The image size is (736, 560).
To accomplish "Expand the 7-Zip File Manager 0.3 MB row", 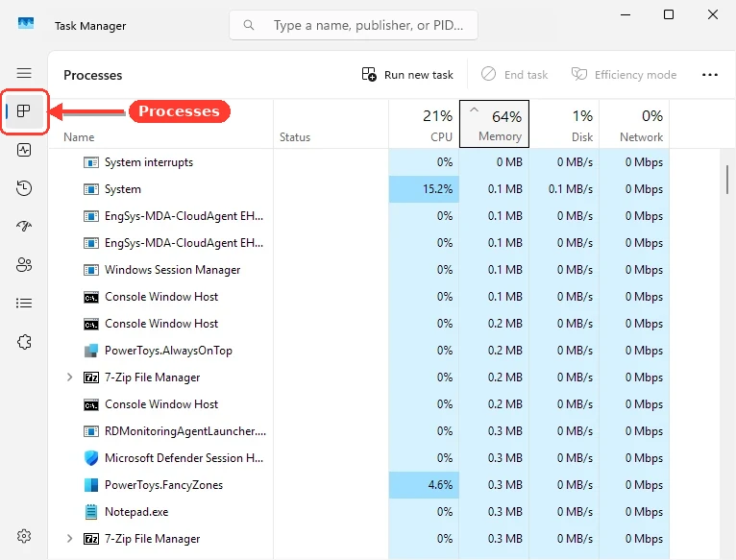I will click(69, 539).
